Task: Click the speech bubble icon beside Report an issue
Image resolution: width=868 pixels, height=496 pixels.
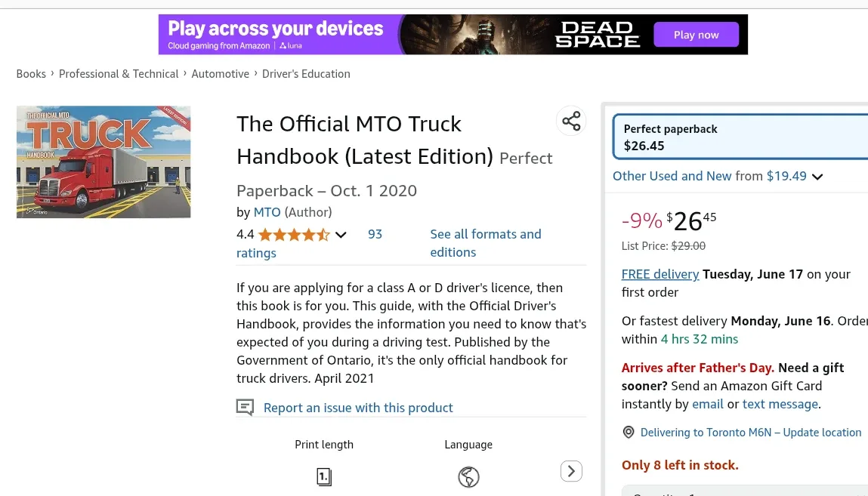Action: pos(245,407)
